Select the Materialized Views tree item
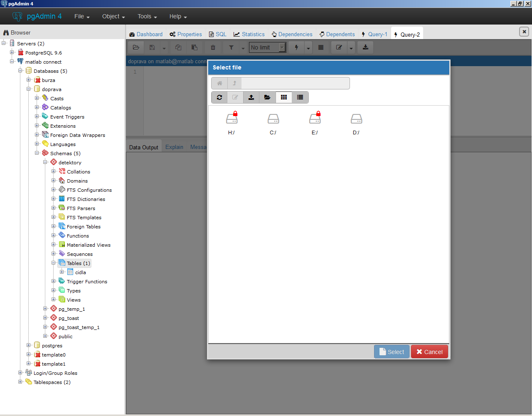532x416 pixels. coord(89,245)
